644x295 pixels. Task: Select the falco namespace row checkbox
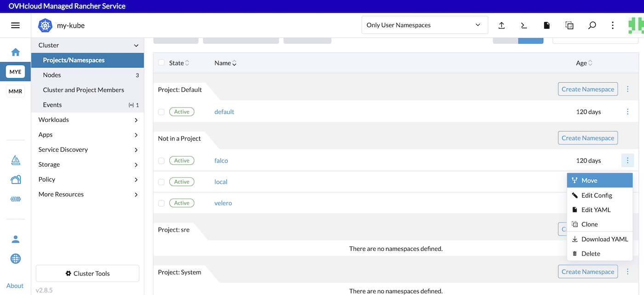(161, 160)
